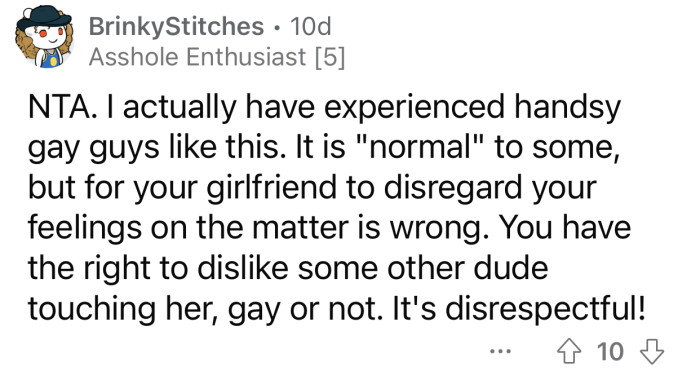The width and height of the screenshot is (700, 380).
Task: Click the hat on the Snoo avatar
Action: 44,17
